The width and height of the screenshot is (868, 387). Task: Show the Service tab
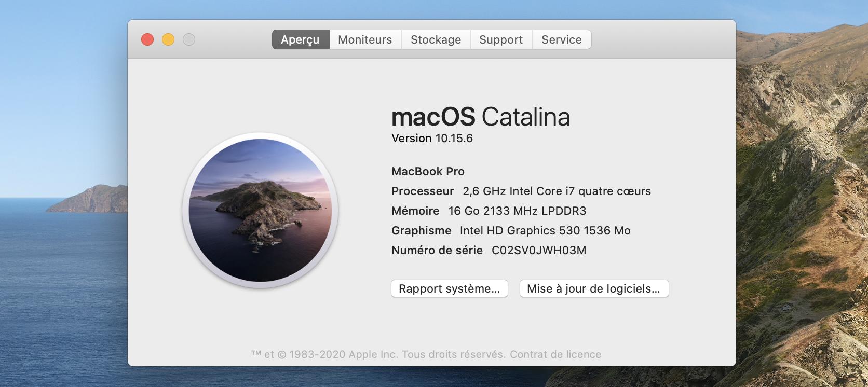(x=561, y=39)
